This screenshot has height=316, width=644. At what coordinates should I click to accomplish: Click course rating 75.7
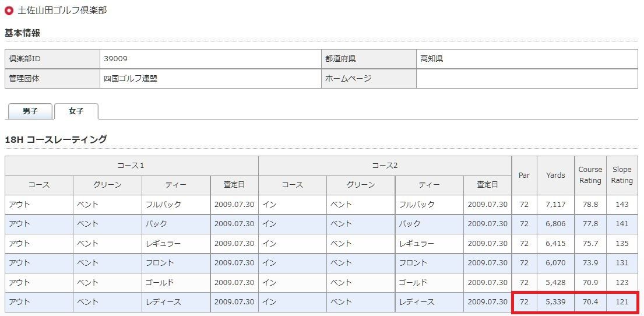(590, 243)
